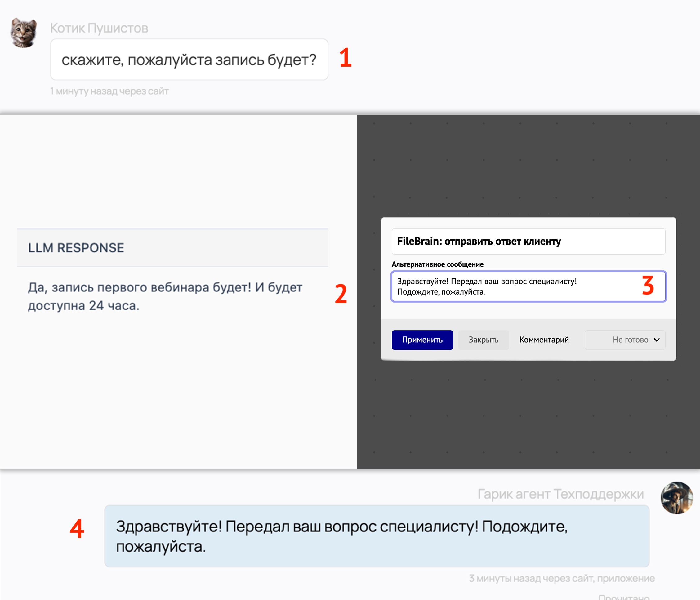700x600 pixels.
Task: Click the Котик Пушистов cat avatar
Action: pos(23,32)
